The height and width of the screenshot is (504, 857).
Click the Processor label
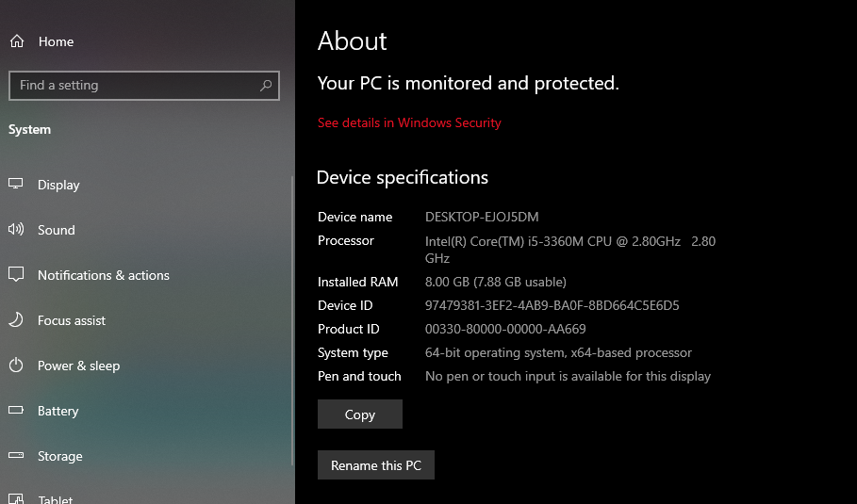(346, 240)
